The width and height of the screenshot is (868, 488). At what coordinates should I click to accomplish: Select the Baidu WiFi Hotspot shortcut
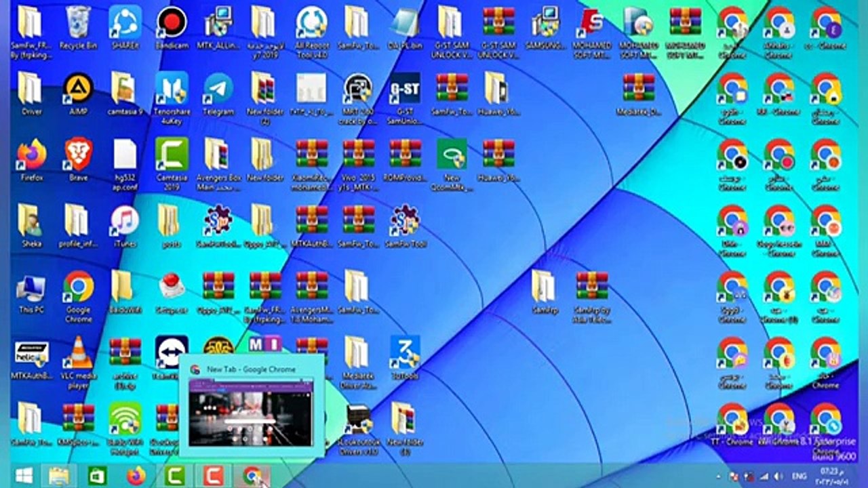pos(125,428)
